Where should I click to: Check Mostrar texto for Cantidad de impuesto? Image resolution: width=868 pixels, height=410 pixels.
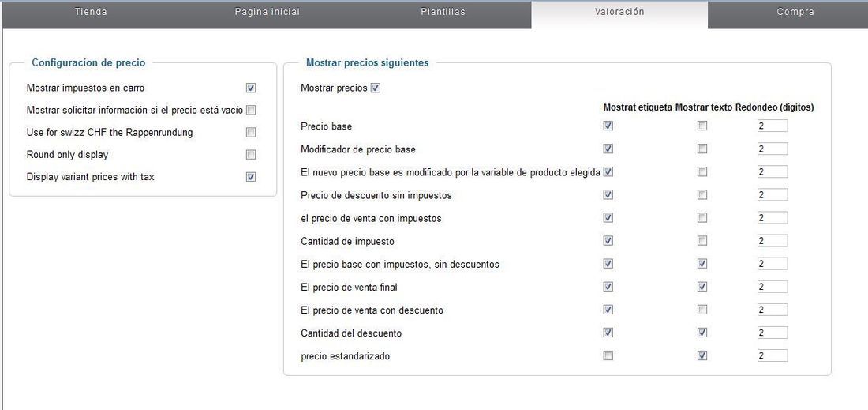(x=702, y=241)
